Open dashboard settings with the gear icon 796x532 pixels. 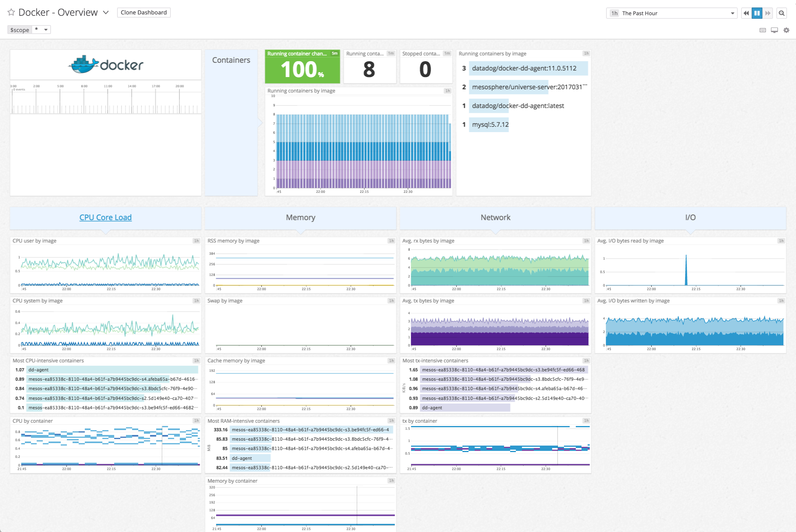tap(786, 30)
